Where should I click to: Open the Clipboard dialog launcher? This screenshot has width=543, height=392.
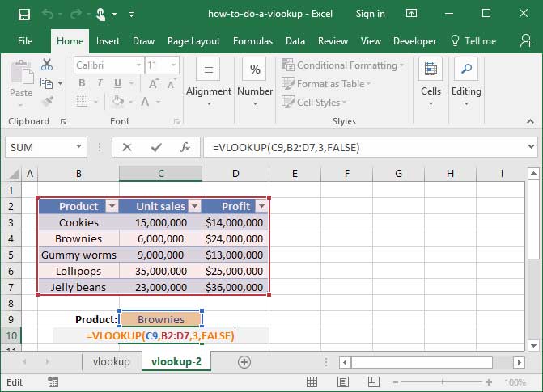point(63,121)
